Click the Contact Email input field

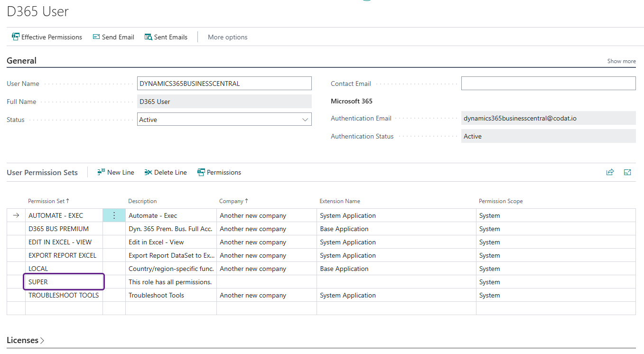point(548,83)
